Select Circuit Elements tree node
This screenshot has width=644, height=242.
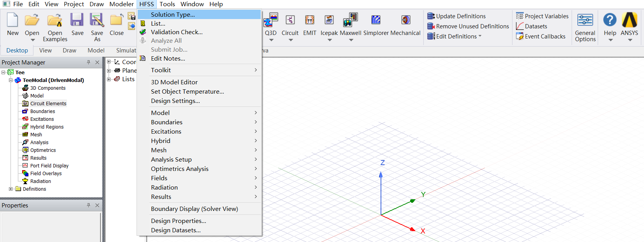click(x=48, y=103)
